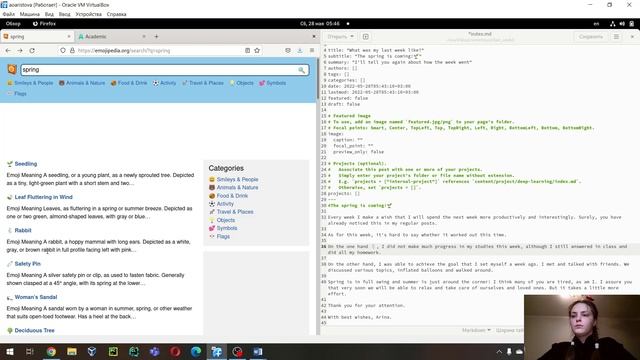Image resolution: width=640 pixels, height=360 pixels.
Task: Open the Woman's Sandal result
Action: [x=36, y=297]
